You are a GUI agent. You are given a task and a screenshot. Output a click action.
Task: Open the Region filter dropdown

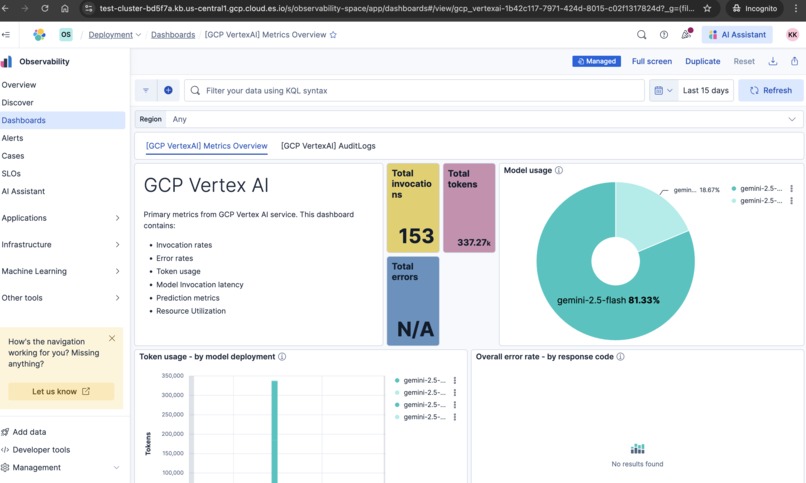[x=469, y=119]
